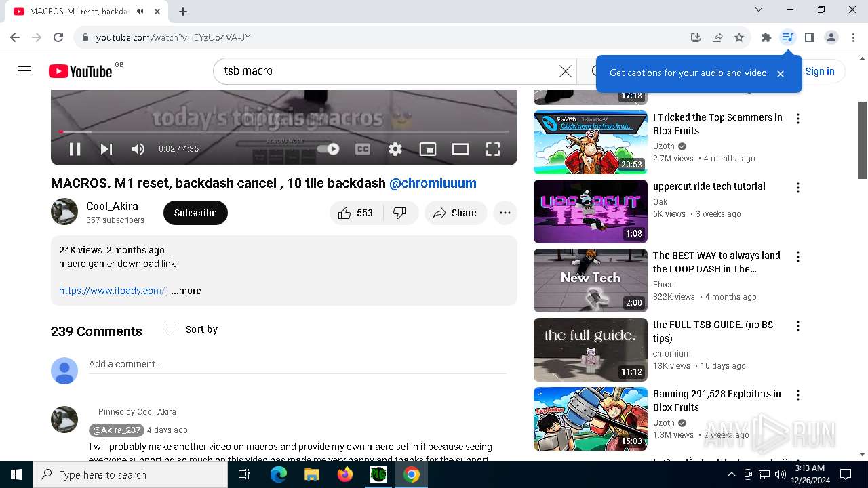Reload the page

[x=58, y=37]
